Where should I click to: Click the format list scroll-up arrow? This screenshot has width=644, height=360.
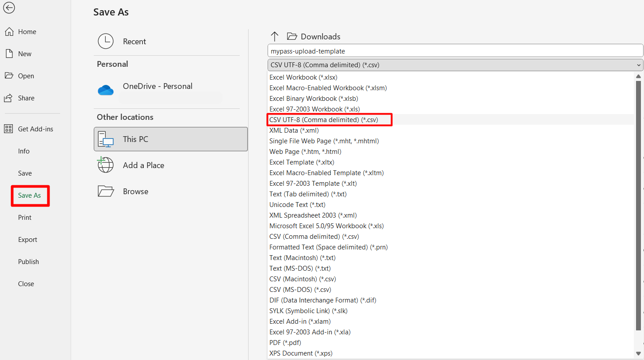[x=638, y=77]
